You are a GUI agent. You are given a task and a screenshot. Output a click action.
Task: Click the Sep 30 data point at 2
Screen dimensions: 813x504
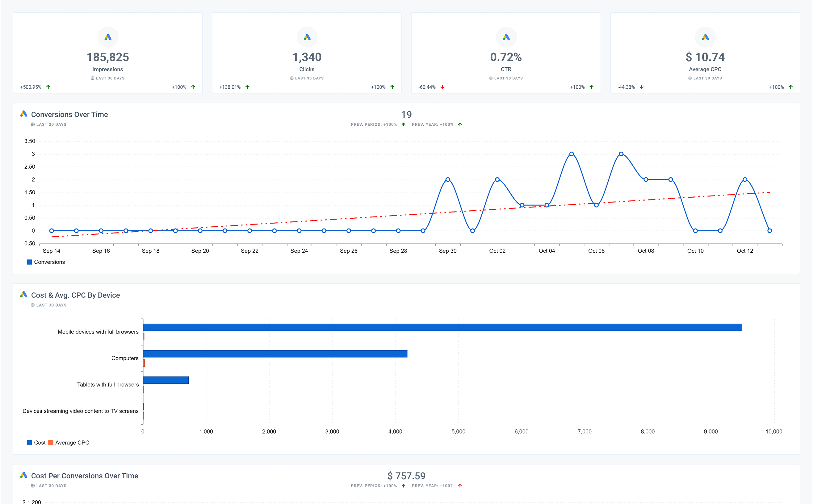point(448,179)
